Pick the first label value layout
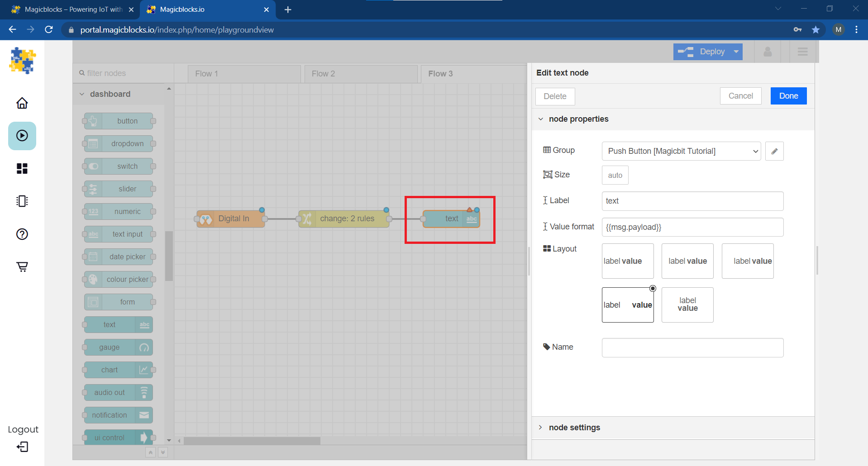The width and height of the screenshot is (868, 466). pyautogui.click(x=627, y=261)
